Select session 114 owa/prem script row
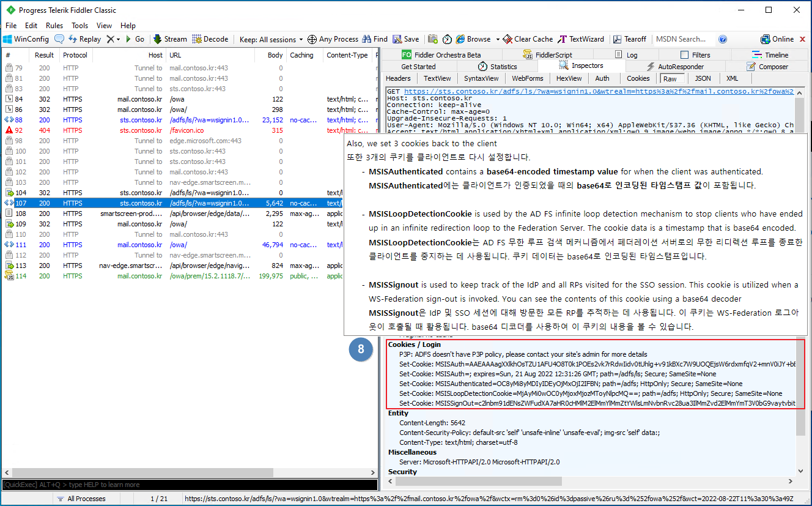Viewport: 812px width, 506px height. pos(190,276)
